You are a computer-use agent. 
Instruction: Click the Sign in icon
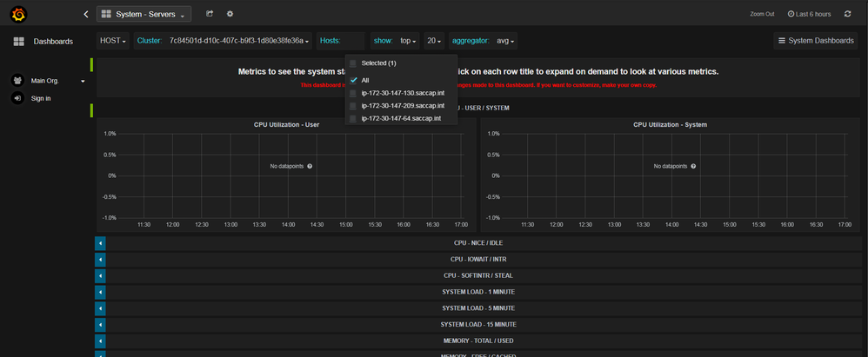click(x=17, y=98)
